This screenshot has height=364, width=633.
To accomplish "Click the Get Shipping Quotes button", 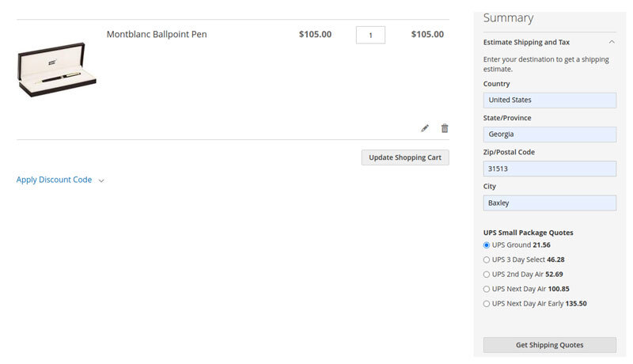I will [x=549, y=345].
